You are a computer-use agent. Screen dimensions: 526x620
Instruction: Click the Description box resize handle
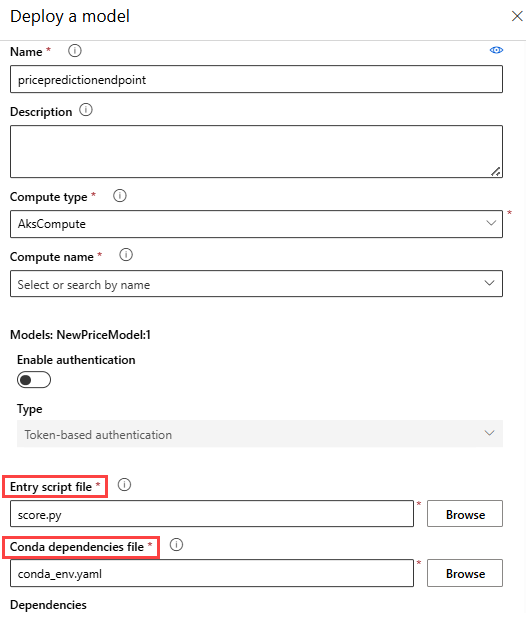(x=496, y=171)
